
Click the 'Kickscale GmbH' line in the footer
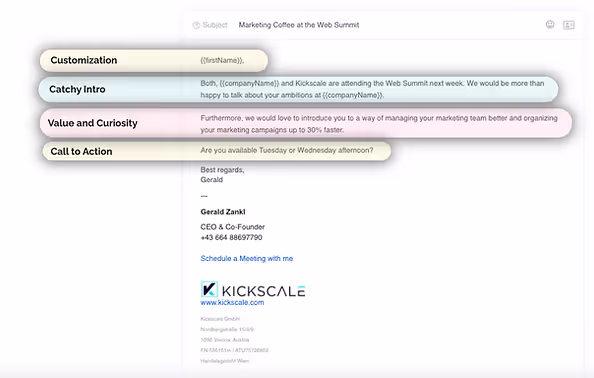click(220, 319)
